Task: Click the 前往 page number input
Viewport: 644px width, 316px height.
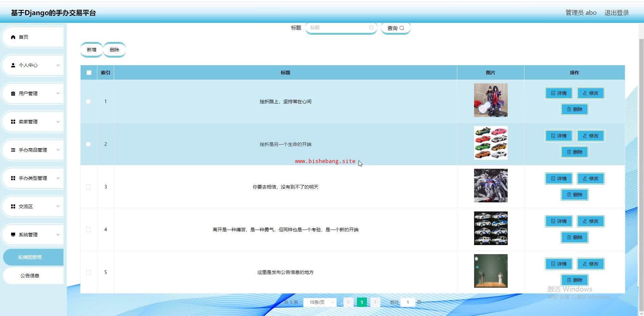Action: click(x=408, y=302)
